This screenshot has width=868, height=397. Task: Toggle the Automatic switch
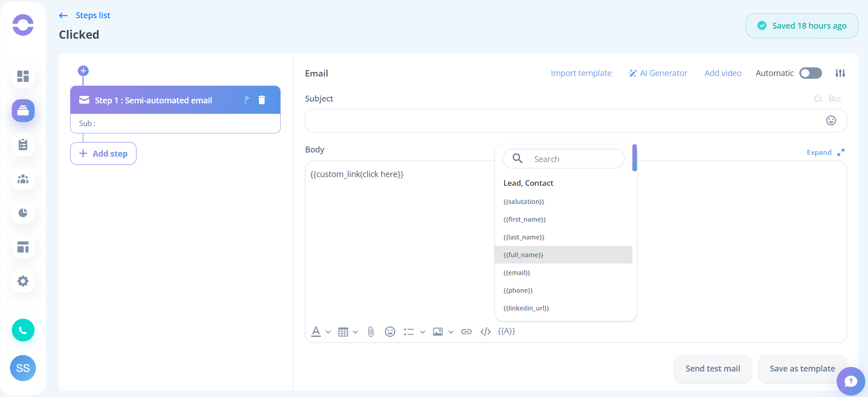(x=811, y=73)
